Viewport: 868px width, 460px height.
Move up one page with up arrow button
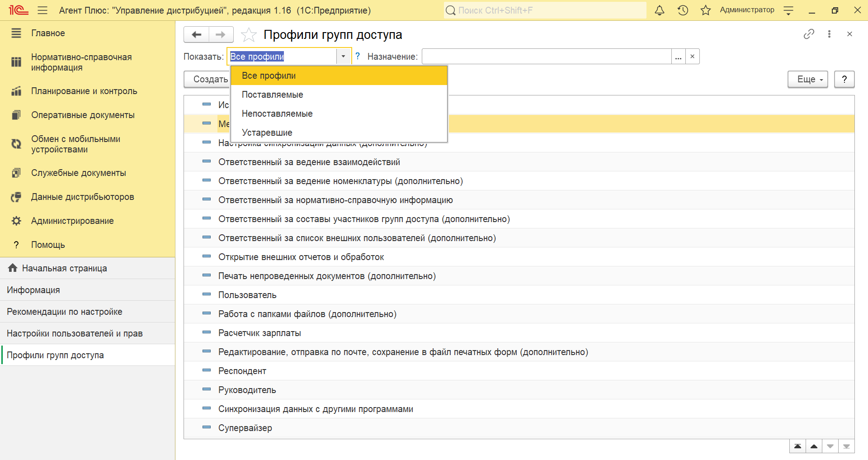[x=814, y=446]
